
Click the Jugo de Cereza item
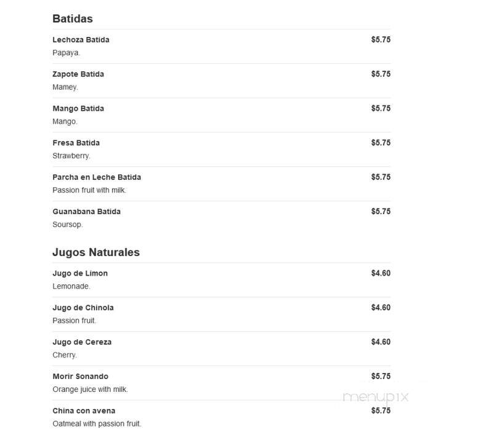tap(82, 342)
